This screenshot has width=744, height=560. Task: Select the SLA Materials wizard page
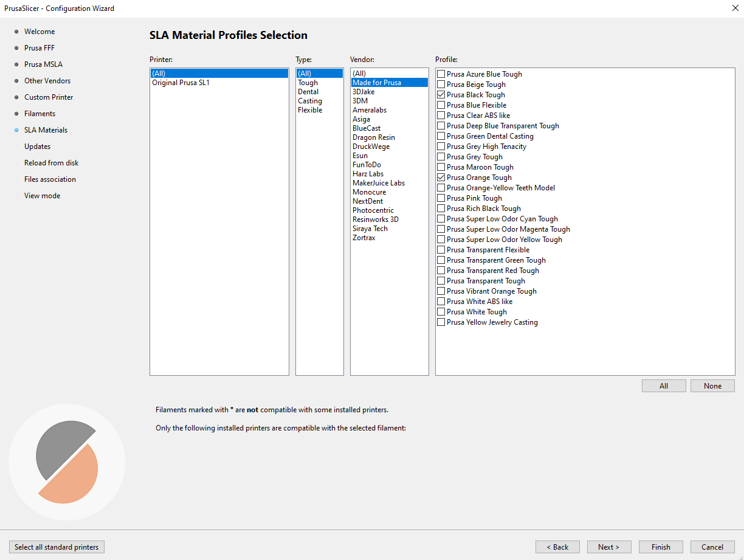pyautogui.click(x=46, y=130)
